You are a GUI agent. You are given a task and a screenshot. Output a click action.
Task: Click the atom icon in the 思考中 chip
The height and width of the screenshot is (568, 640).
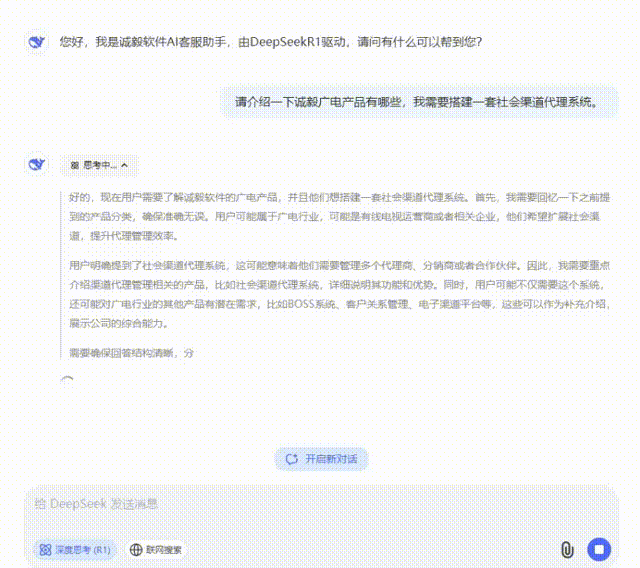click(74, 165)
